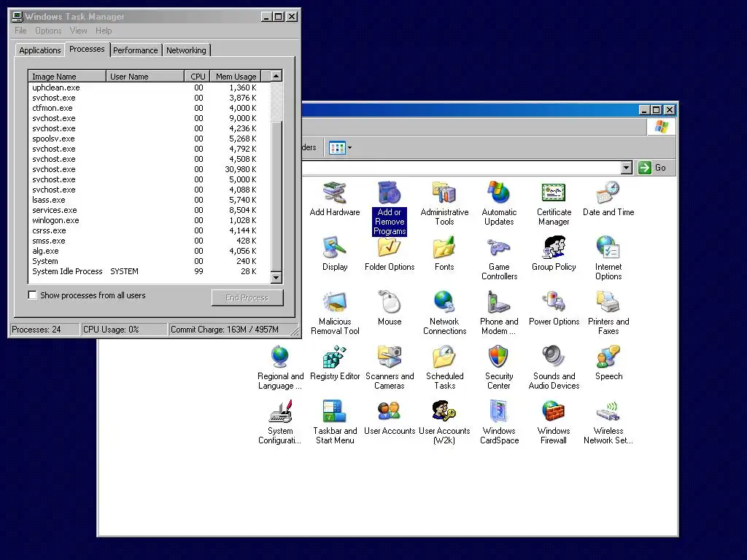Select the System Idle Process row
Image resolution: width=747 pixels, height=560 pixels.
point(149,271)
